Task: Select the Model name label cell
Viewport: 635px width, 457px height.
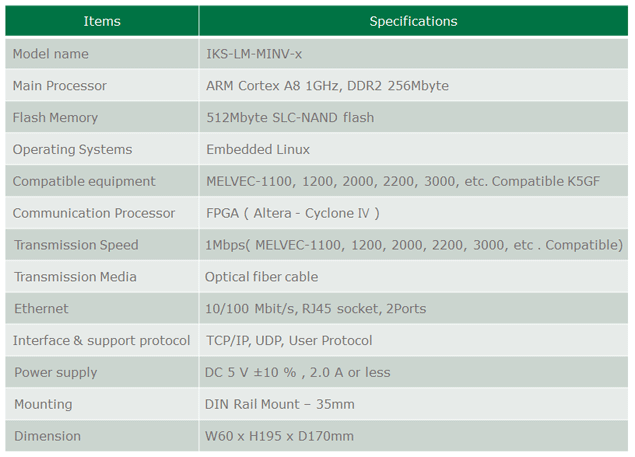Action: (51, 54)
